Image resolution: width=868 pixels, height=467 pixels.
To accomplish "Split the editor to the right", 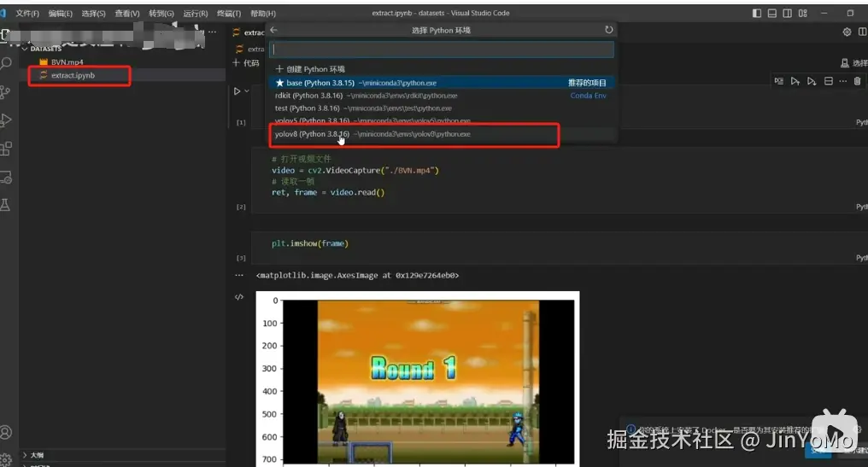I will tap(863, 32).
